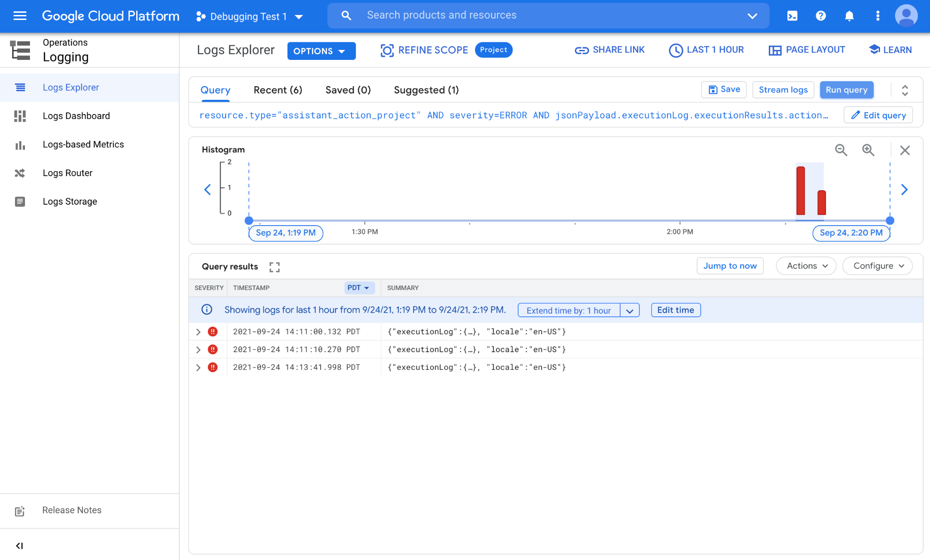
Task: Open the help question mark icon
Action: (821, 16)
